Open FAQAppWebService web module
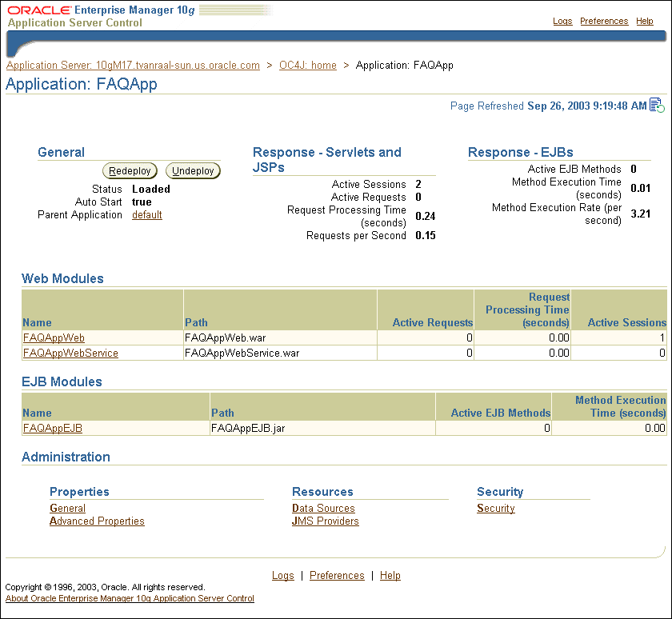672x619 pixels. click(70, 353)
